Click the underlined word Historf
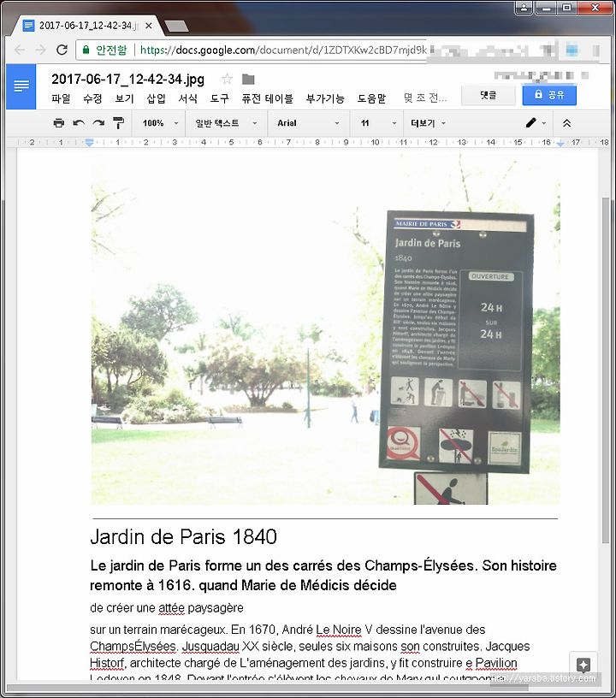Image resolution: width=616 pixels, height=698 pixels. [x=108, y=663]
